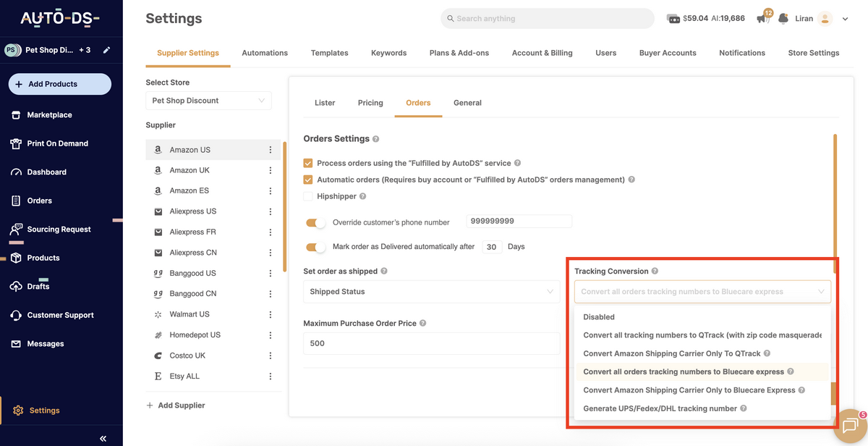Click the pencil icon beside Pet Shop Discount
This screenshot has height=446, width=868.
pyautogui.click(x=105, y=51)
